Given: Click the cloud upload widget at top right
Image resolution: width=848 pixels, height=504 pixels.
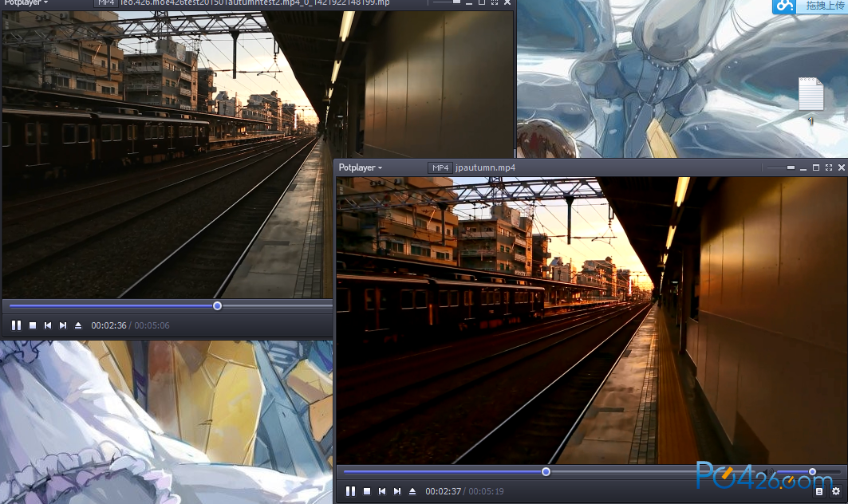Looking at the screenshot, I should 810,6.
